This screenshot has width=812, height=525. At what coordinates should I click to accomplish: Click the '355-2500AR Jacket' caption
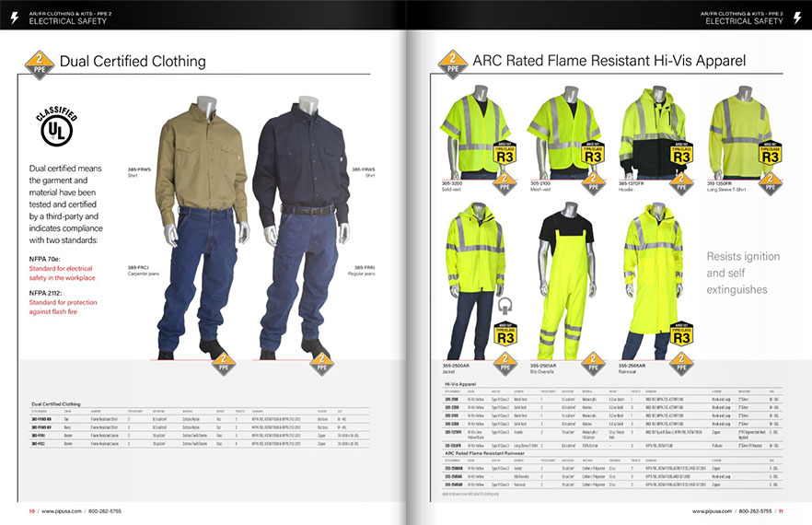point(456,368)
